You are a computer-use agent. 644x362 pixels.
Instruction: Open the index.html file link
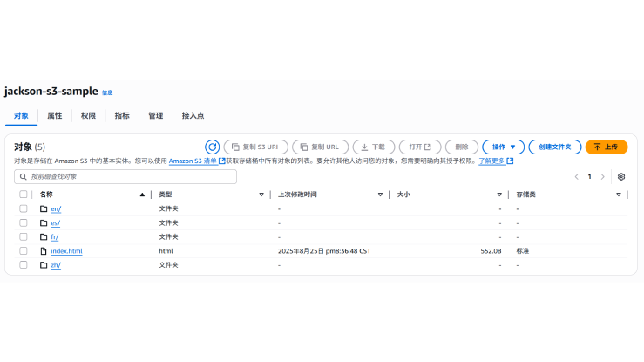pos(66,251)
